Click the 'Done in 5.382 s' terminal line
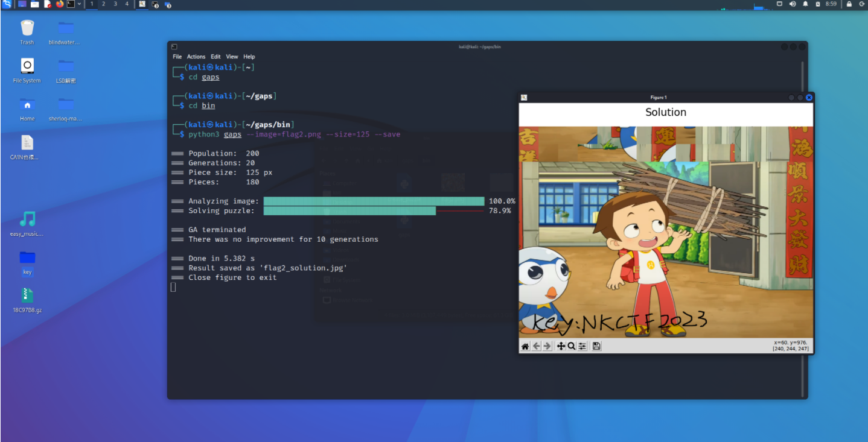This screenshot has width=868, height=442. pyautogui.click(x=222, y=258)
